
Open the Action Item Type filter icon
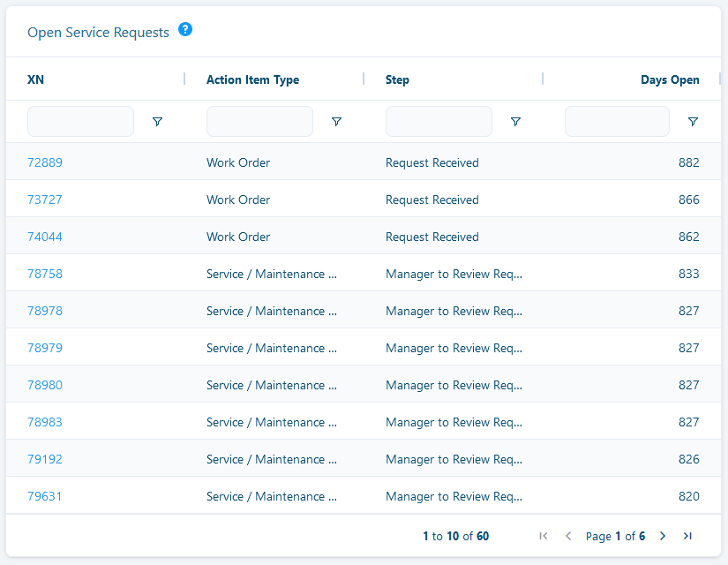point(336,122)
